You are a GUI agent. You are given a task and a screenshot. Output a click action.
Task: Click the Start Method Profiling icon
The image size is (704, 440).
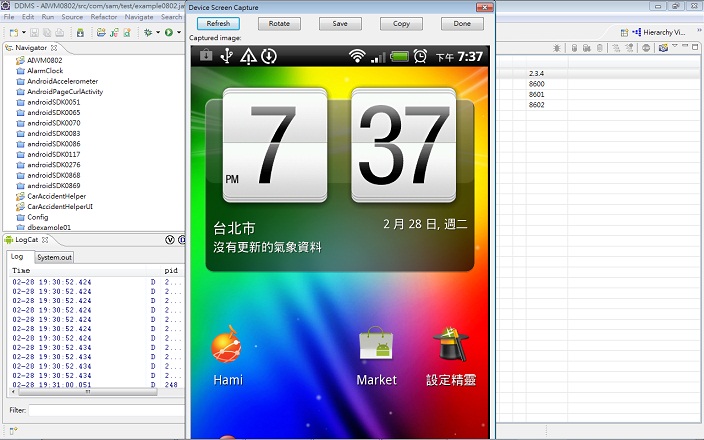pos(629,48)
